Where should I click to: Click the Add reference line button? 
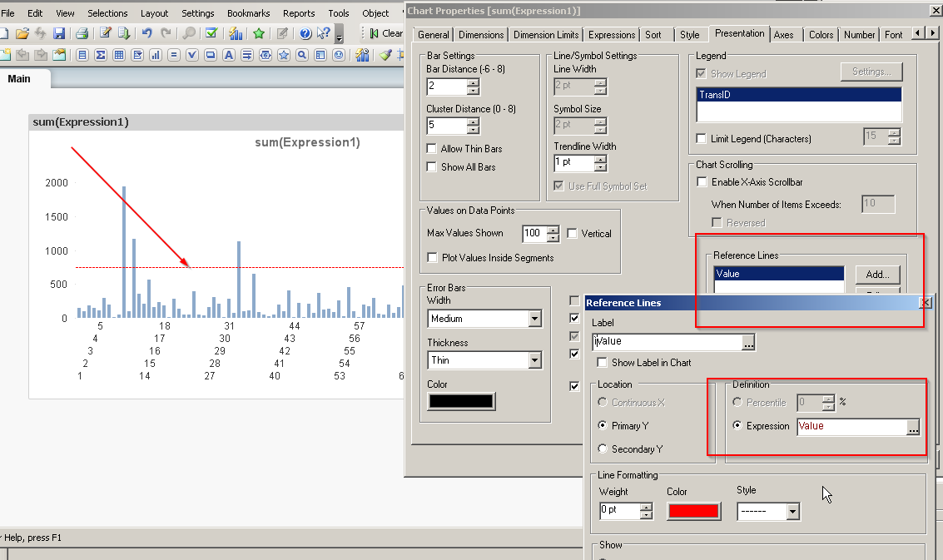(x=877, y=275)
